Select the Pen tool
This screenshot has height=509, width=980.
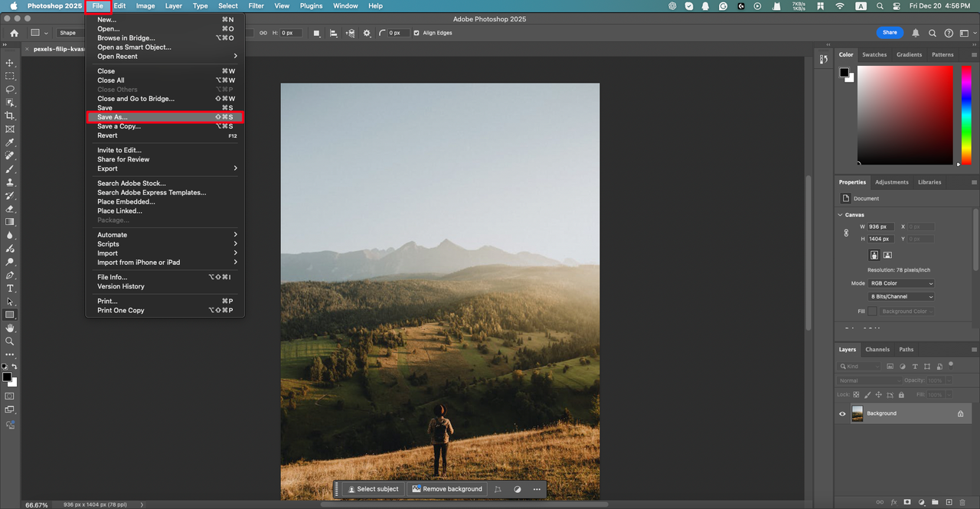pos(10,275)
